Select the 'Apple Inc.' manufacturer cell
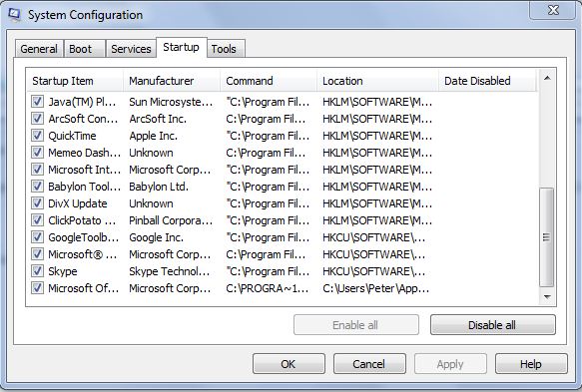582x392 pixels. tap(154, 136)
